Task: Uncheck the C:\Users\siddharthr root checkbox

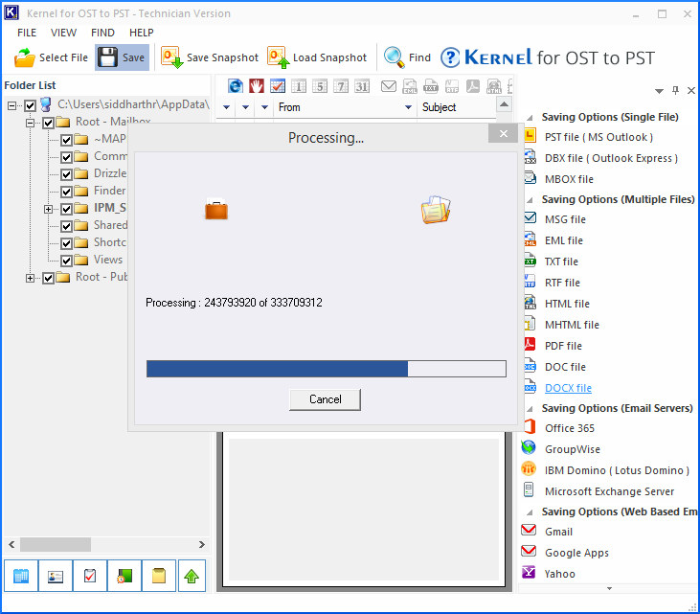Action: pos(30,105)
